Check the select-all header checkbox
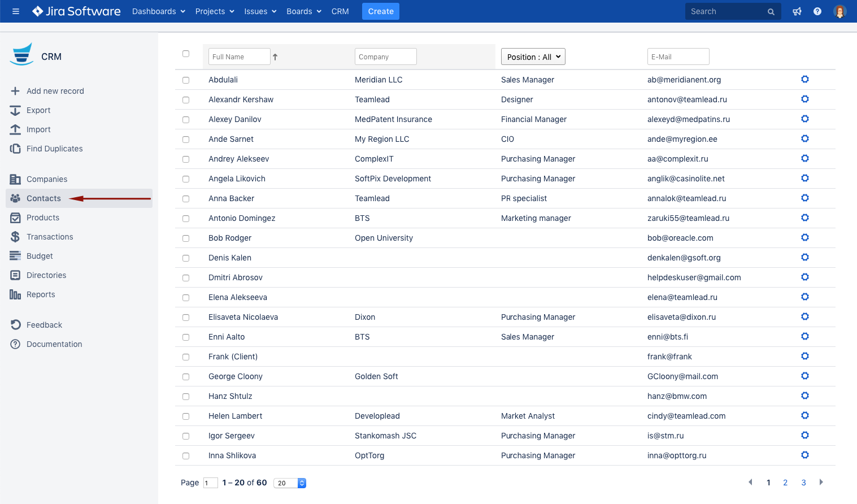857x504 pixels. (x=186, y=54)
